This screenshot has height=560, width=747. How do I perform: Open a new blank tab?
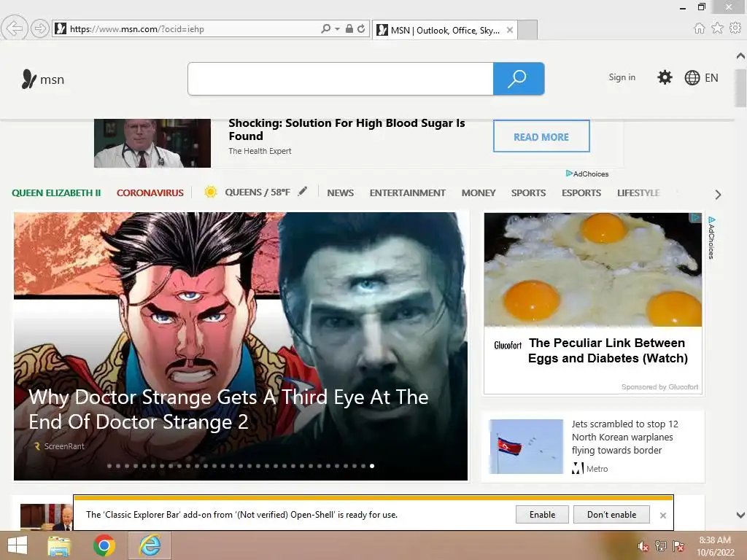click(x=527, y=30)
